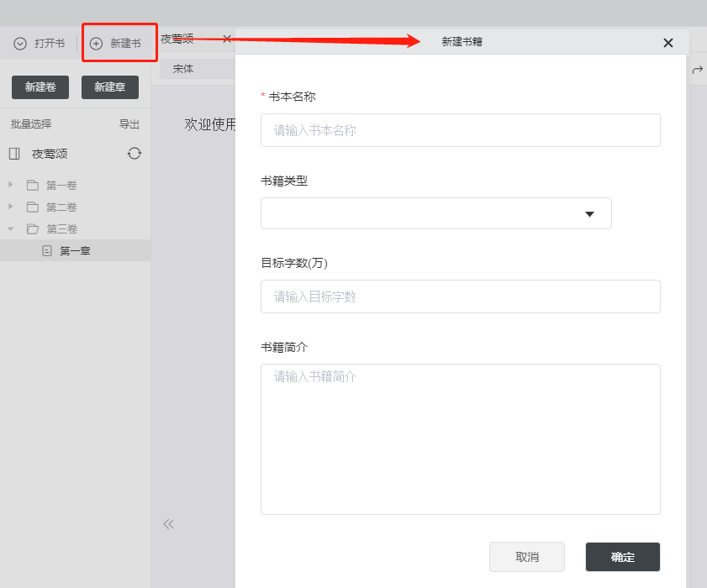Image resolution: width=707 pixels, height=588 pixels.
Task: Open the 第一章 chapter
Action: point(76,250)
